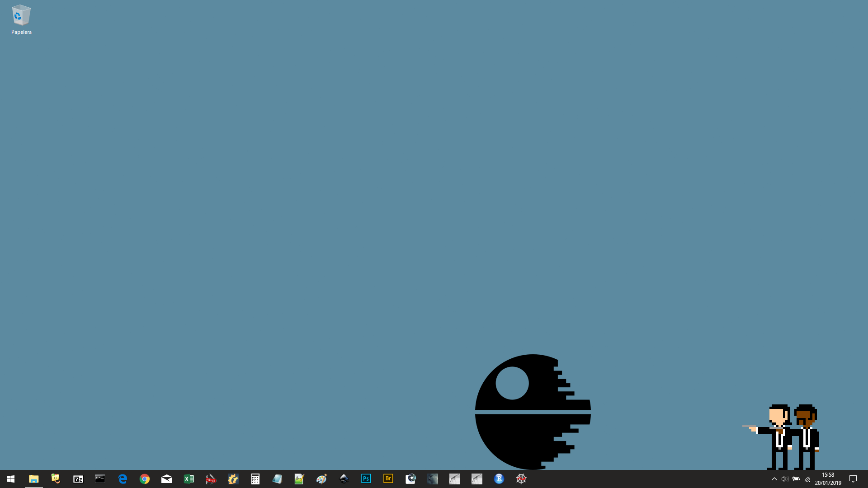Viewport: 868px width, 488px height.
Task: Launch Adobe Bridge (Br)
Action: 388,479
